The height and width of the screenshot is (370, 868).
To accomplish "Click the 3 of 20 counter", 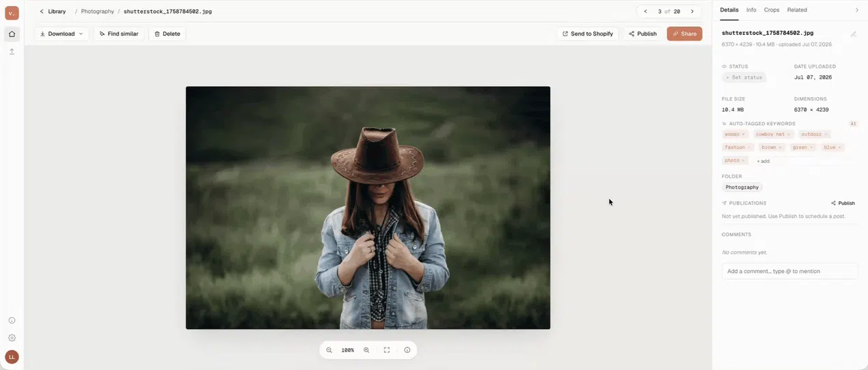I will pos(669,12).
